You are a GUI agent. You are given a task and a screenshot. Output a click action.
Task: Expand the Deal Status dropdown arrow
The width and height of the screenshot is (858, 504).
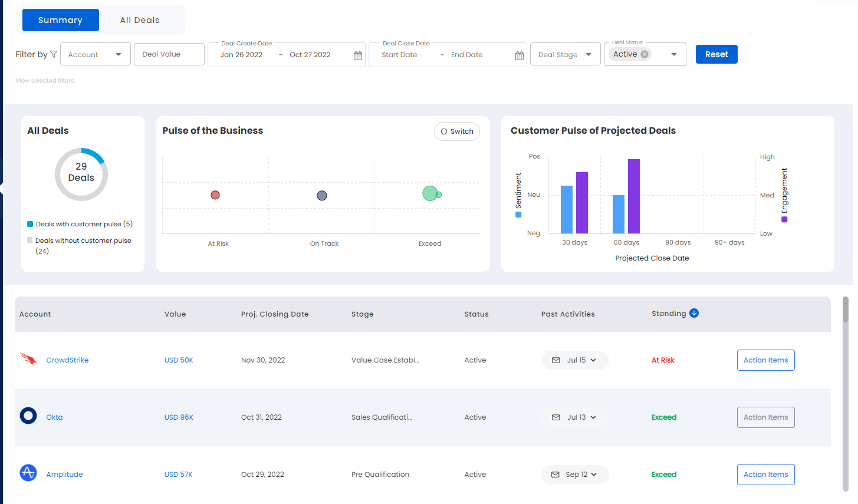click(x=674, y=55)
